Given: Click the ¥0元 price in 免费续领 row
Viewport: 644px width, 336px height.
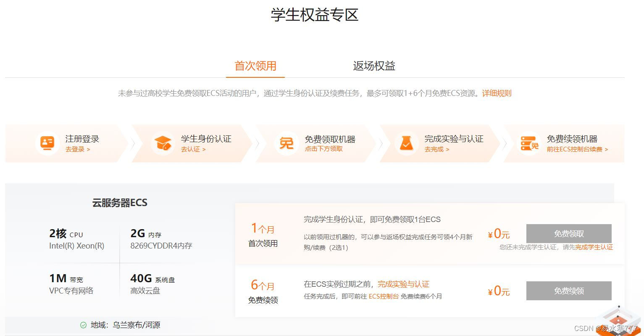Looking at the screenshot, I should [x=499, y=291].
